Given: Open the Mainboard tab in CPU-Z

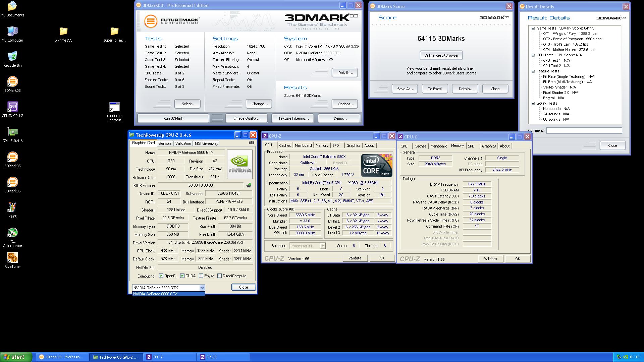Looking at the screenshot, I should coord(303,145).
